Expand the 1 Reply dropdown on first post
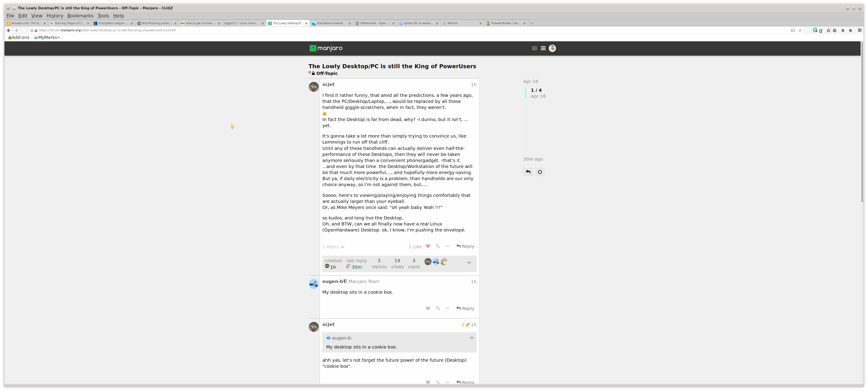This screenshot has height=391, width=868. [333, 247]
